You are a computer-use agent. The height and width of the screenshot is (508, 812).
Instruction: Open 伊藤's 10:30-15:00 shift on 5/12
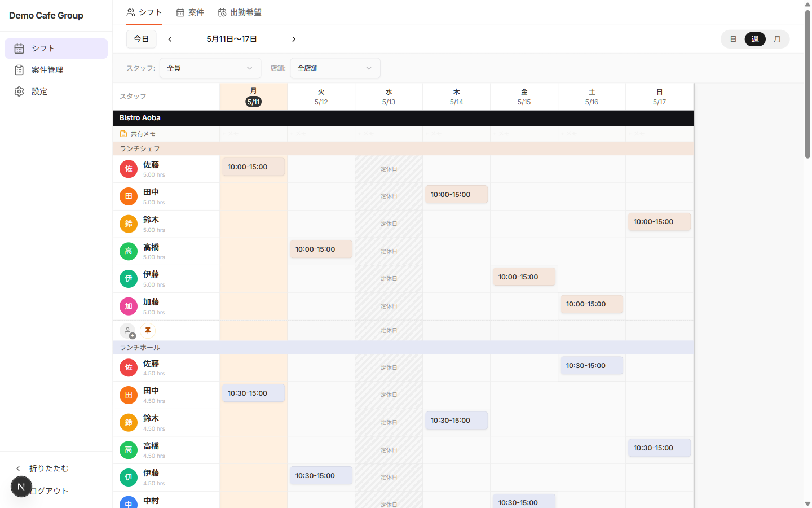coord(321,476)
